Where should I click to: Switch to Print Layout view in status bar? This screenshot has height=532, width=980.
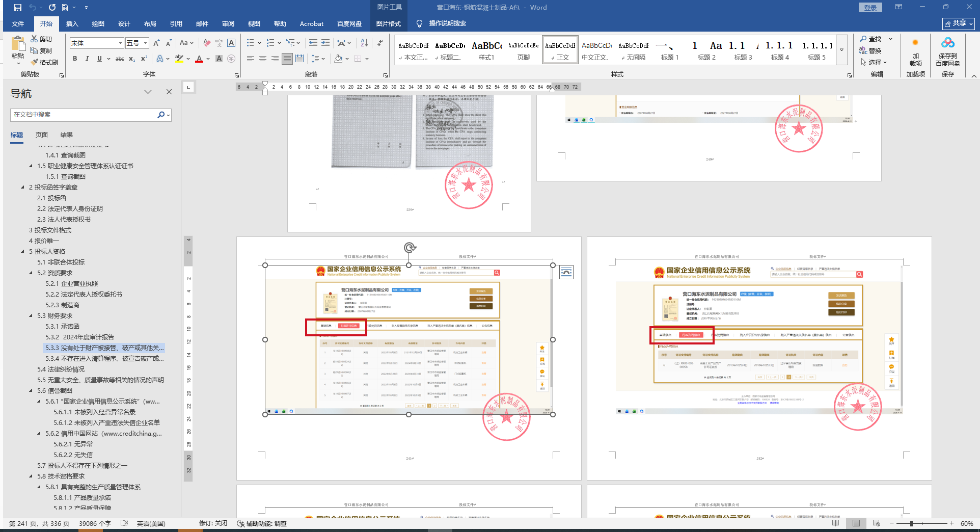click(x=856, y=523)
